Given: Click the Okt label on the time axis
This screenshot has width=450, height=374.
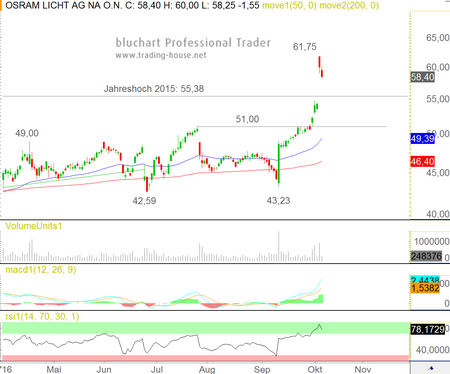Looking at the screenshot, I should point(315,369).
